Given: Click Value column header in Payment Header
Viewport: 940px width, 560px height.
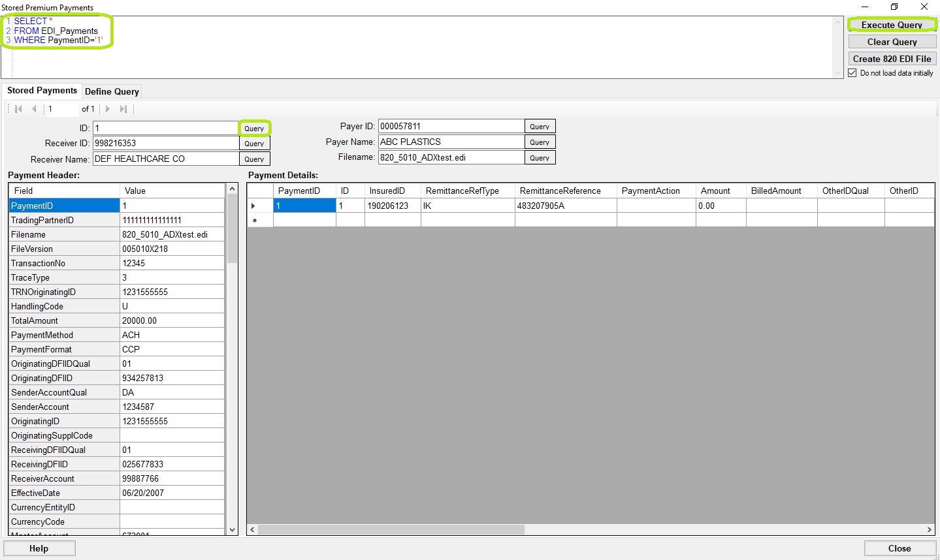Looking at the screenshot, I should point(172,191).
